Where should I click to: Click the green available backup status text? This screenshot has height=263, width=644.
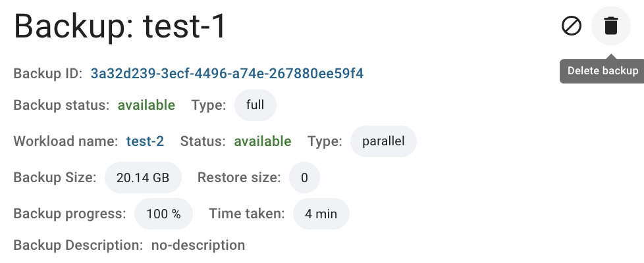pos(146,105)
